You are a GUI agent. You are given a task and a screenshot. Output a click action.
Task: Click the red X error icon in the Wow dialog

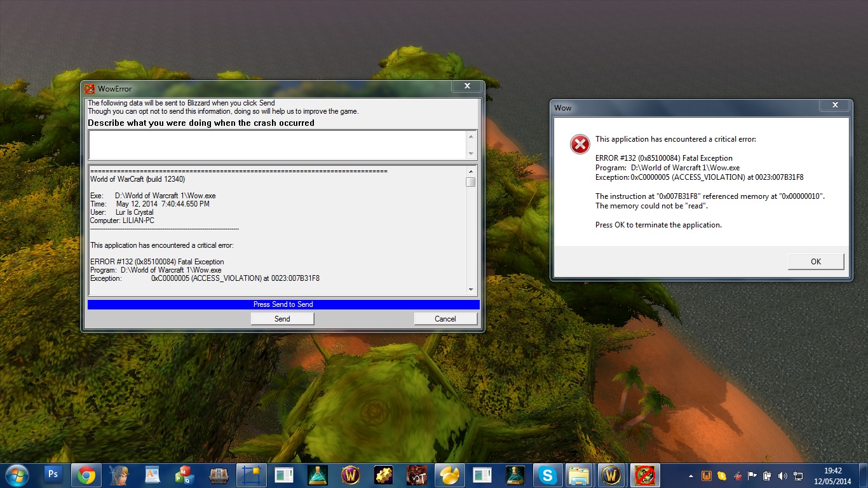[580, 144]
